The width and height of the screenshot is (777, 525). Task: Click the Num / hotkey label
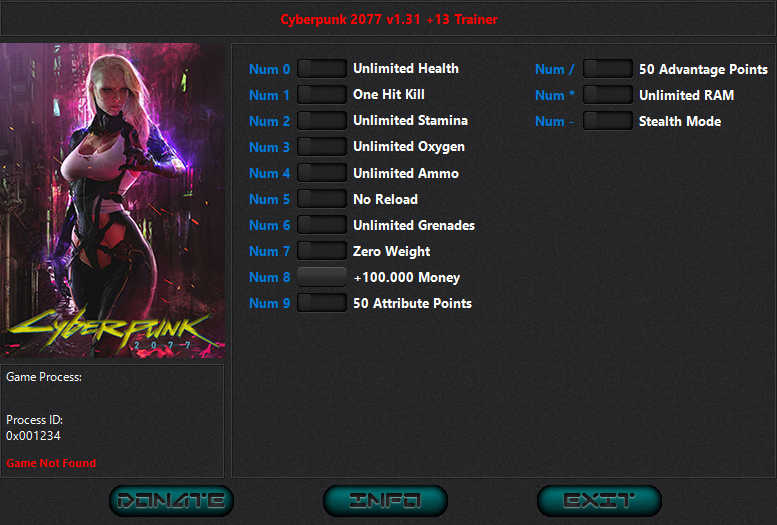555,69
